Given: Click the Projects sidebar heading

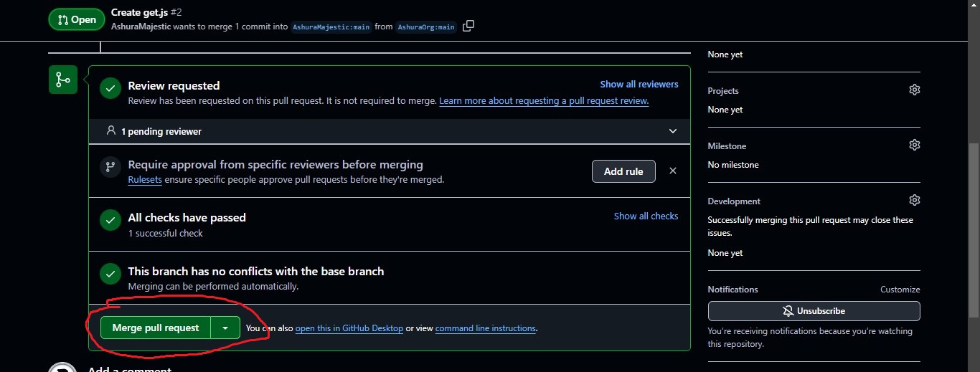Looking at the screenshot, I should 723,91.
